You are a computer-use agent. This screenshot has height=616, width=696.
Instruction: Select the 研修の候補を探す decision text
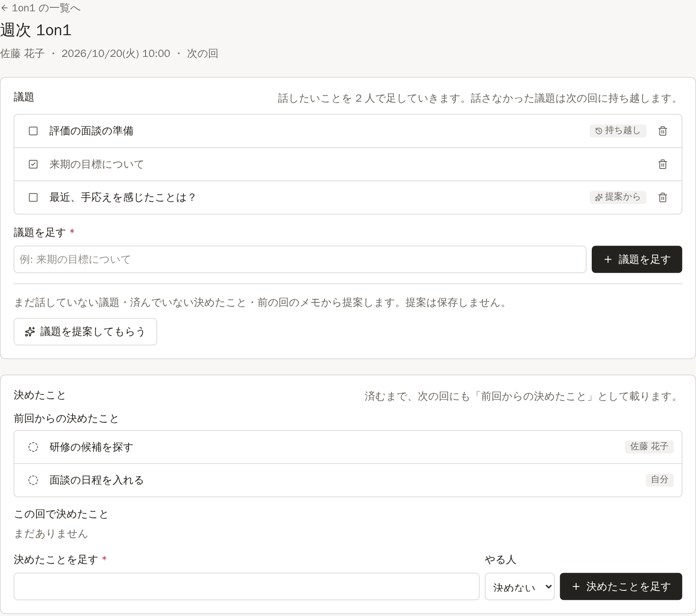(x=91, y=447)
